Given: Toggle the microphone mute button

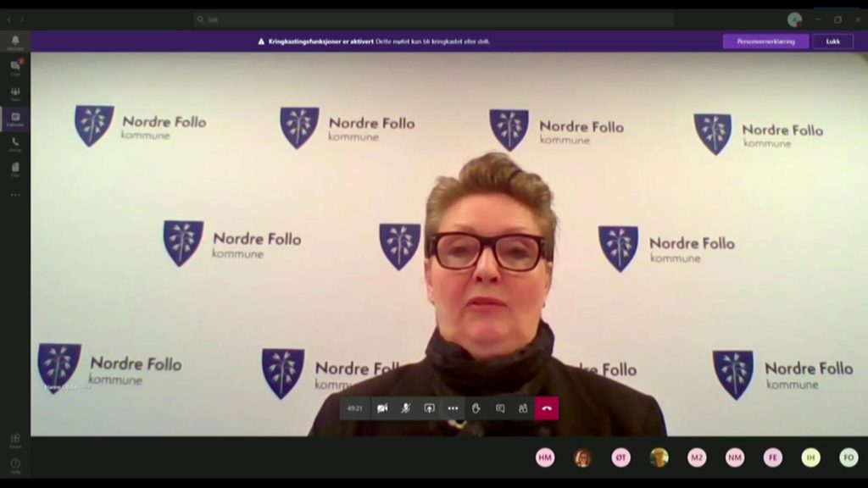Looking at the screenshot, I should pyautogui.click(x=406, y=408).
